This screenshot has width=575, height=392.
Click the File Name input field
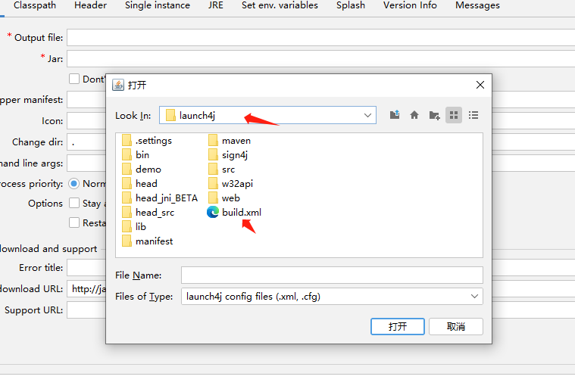tap(332, 275)
